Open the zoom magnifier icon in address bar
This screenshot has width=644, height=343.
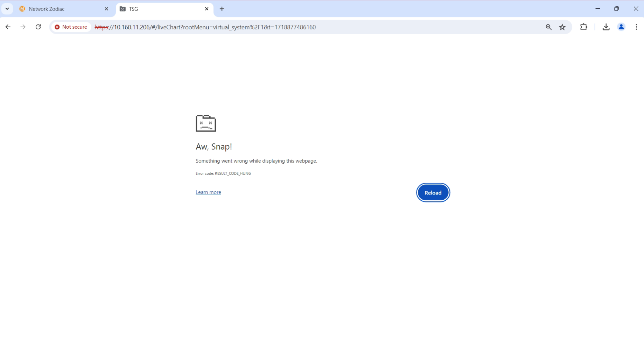[x=548, y=27]
